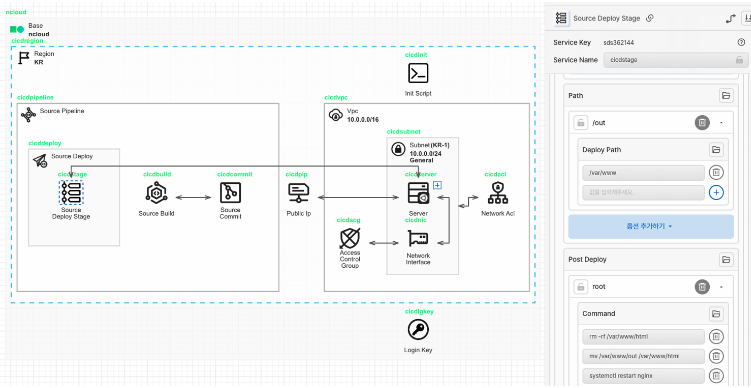This screenshot has width=751, height=388.
Task: Open the Post Deploy folder button
Action: (726, 259)
